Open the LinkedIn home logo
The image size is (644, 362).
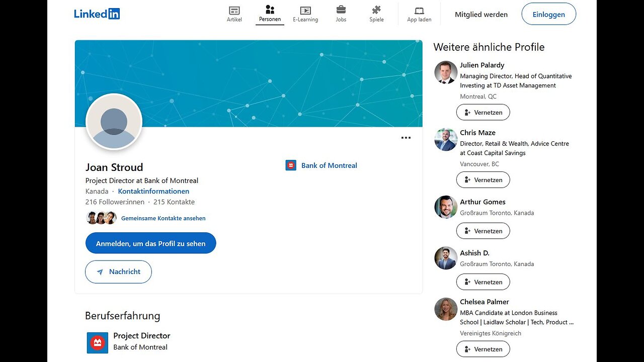[97, 14]
